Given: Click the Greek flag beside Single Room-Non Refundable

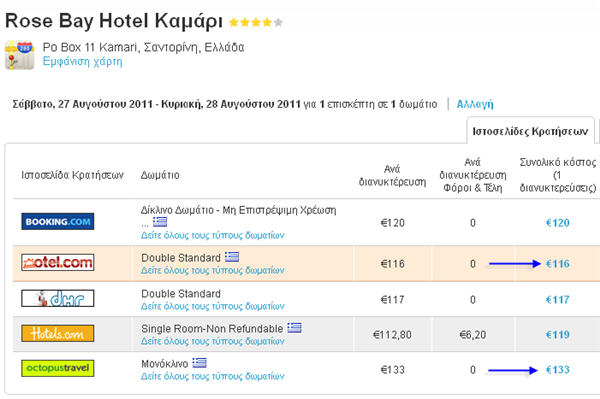Looking at the screenshot, I should point(294,328).
